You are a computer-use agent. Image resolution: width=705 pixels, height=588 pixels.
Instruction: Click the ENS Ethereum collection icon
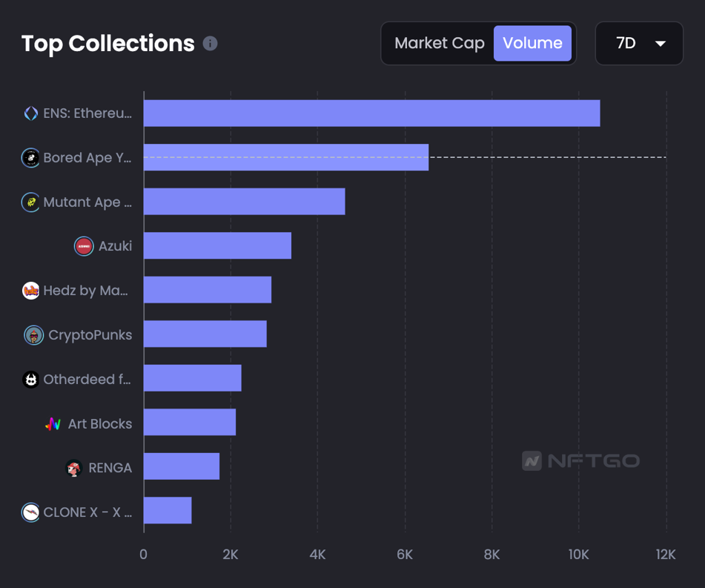pos(30,113)
